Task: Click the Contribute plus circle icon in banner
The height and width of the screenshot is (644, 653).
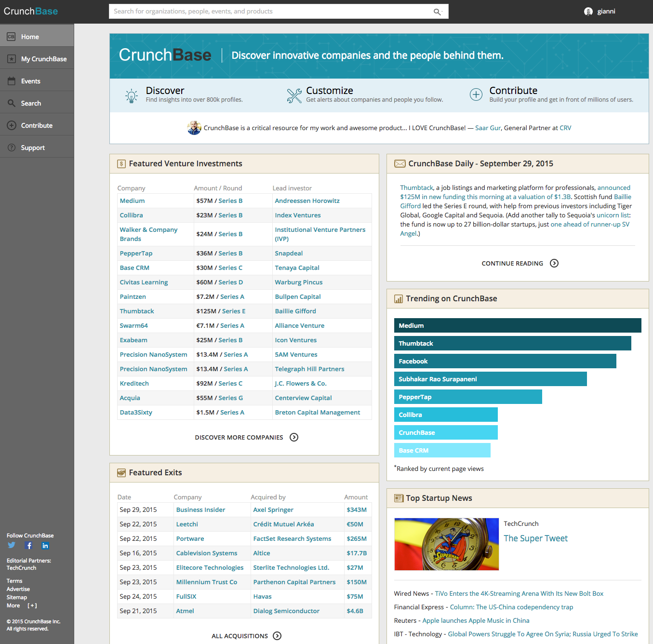Action: [476, 94]
